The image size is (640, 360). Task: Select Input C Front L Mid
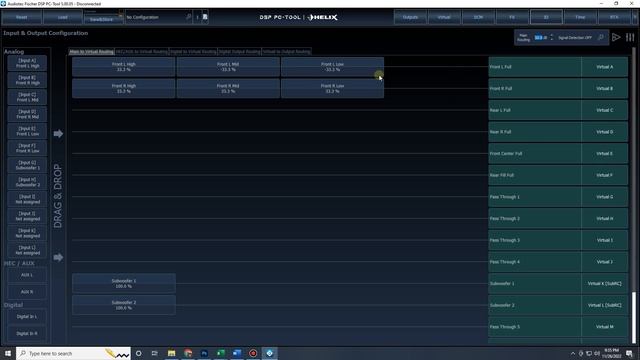click(27, 97)
